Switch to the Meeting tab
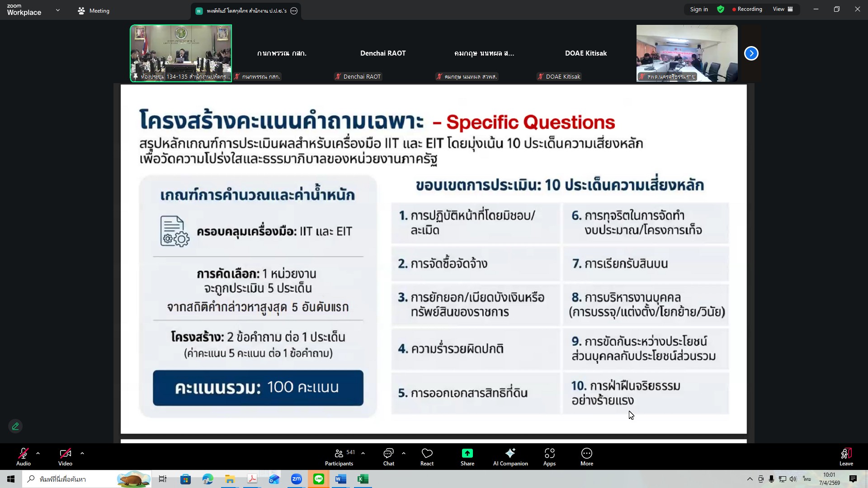Screen dimensions: 868x488 point(94,10)
